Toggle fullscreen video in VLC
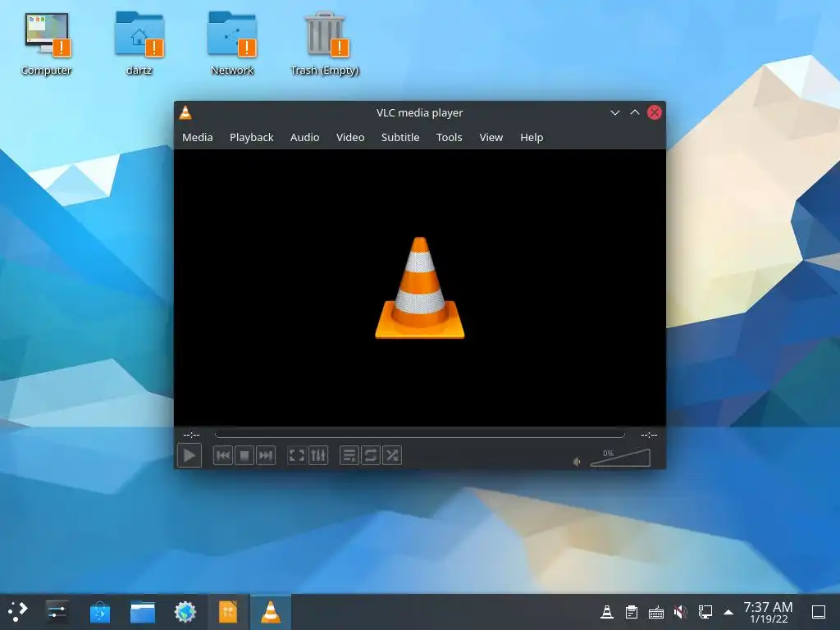The image size is (840, 630). [x=297, y=455]
